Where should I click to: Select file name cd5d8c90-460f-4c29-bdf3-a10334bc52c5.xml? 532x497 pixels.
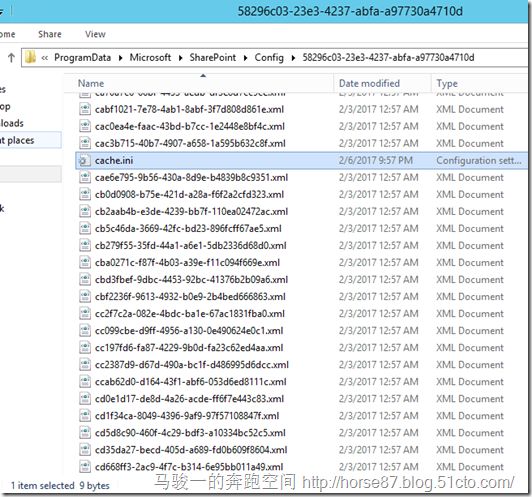pos(190,433)
